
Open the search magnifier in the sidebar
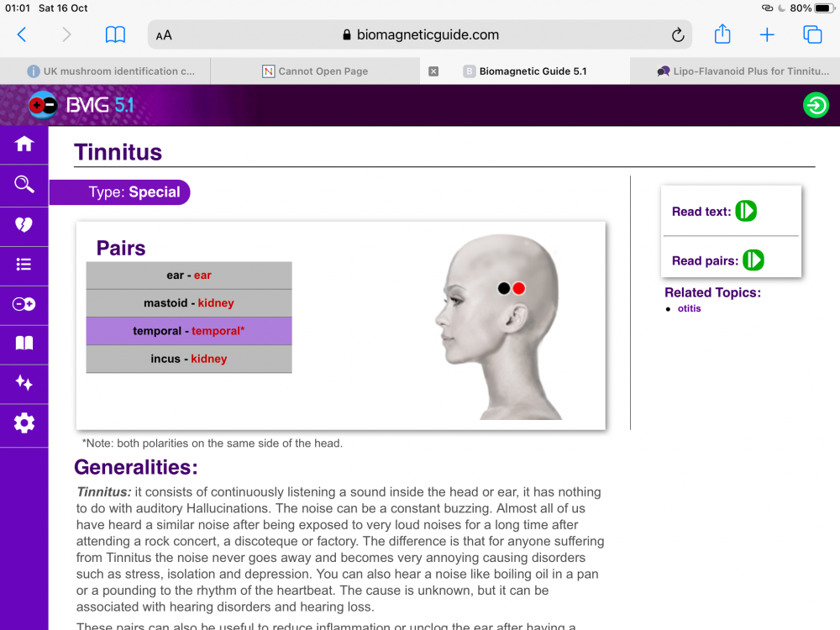coord(24,185)
